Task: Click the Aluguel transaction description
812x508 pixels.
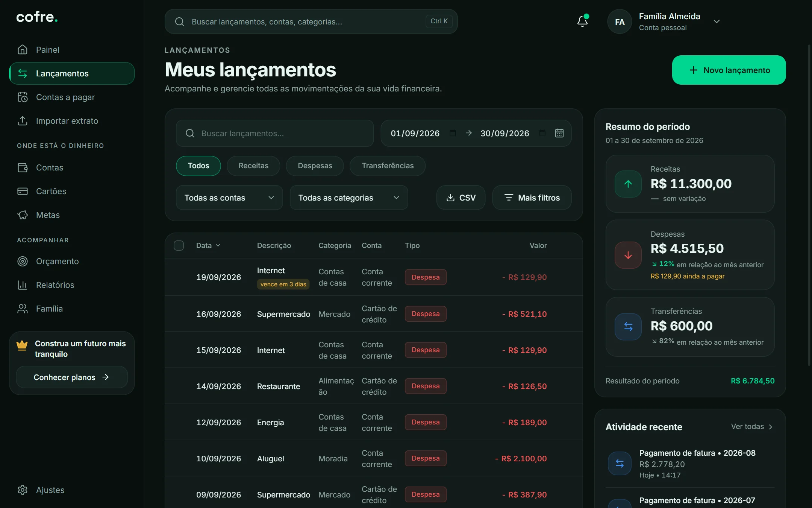Action: [x=271, y=459]
